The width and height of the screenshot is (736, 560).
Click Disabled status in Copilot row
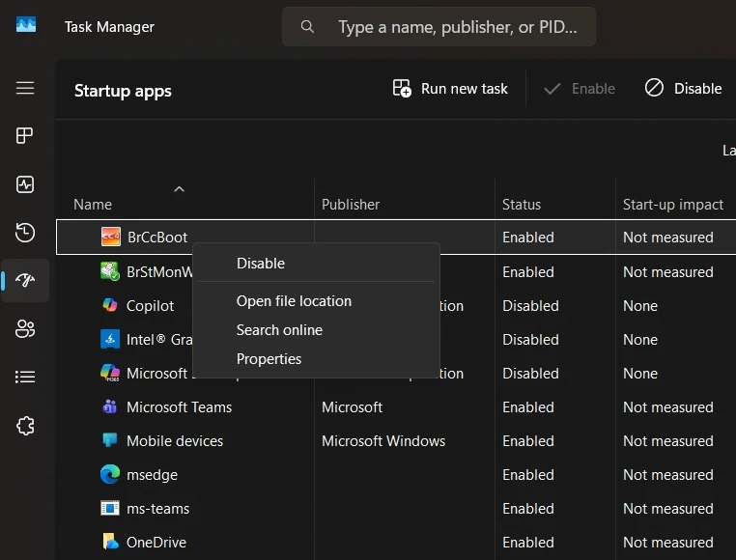[530, 306]
